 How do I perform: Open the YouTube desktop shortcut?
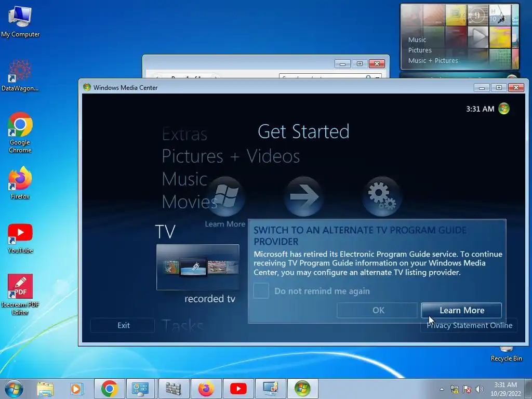pos(20,238)
